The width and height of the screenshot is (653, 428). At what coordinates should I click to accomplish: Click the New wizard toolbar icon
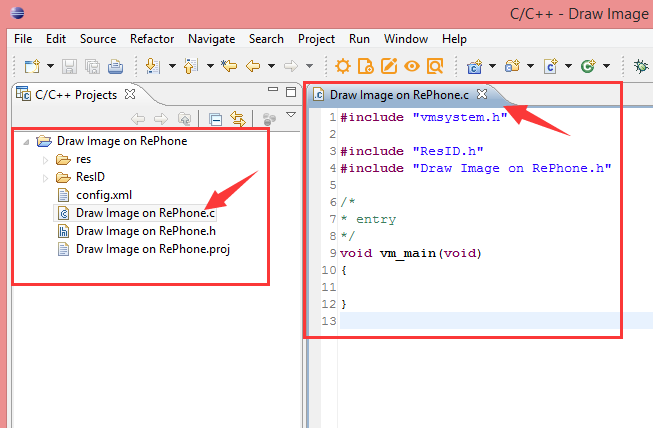32,66
